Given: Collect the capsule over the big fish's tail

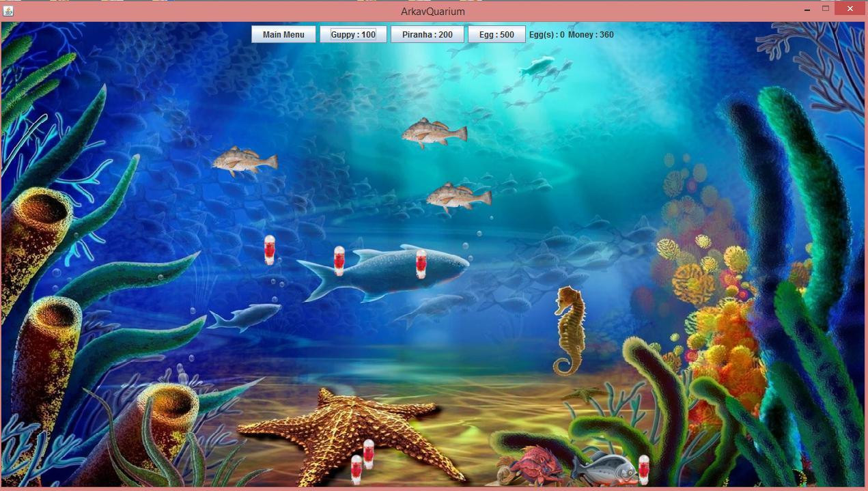Looking at the screenshot, I should pos(339,261).
